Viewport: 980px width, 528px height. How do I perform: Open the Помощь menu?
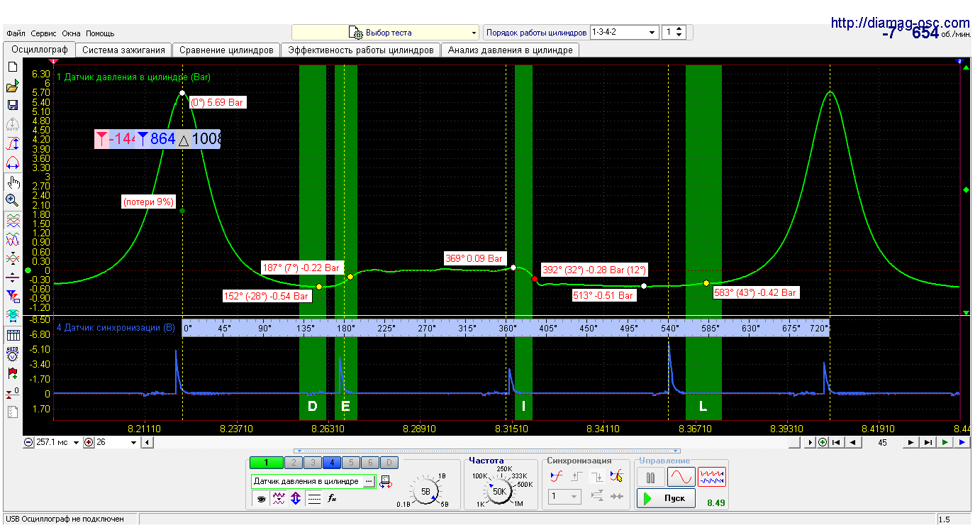[100, 33]
